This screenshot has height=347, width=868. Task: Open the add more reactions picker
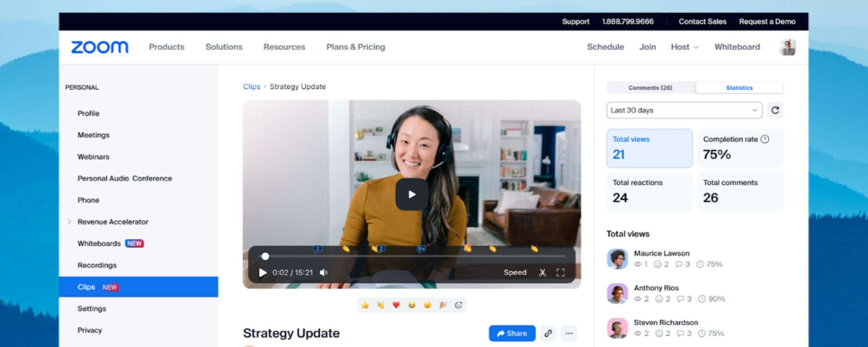458,305
